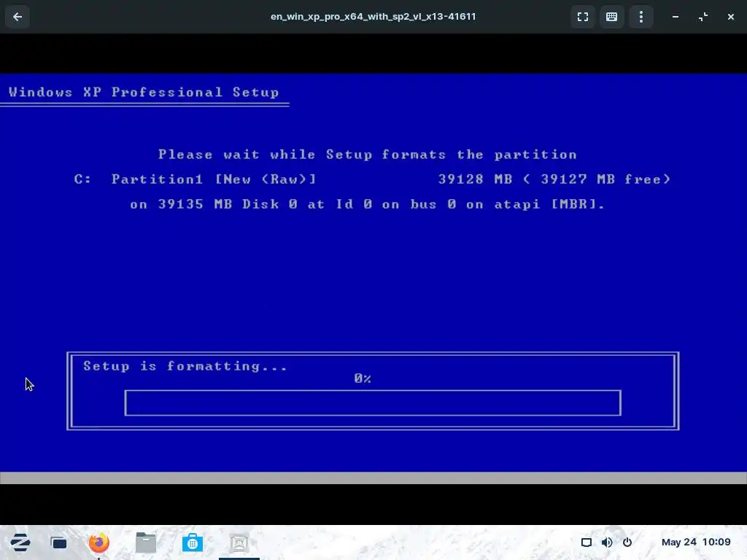Launch Firefox from the taskbar
The width and height of the screenshot is (747, 560).
(x=99, y=542)
